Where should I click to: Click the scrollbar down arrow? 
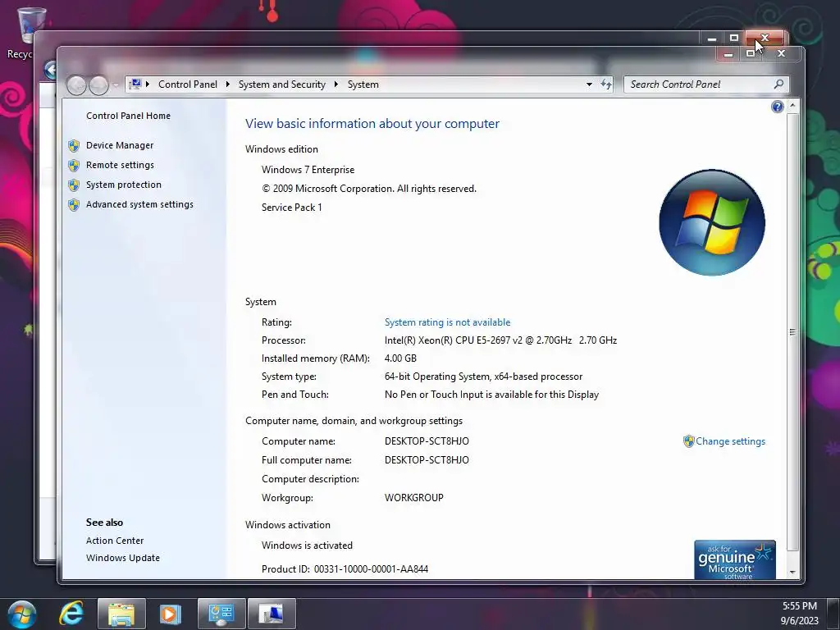pyautogui.click(x=793, y=572)
